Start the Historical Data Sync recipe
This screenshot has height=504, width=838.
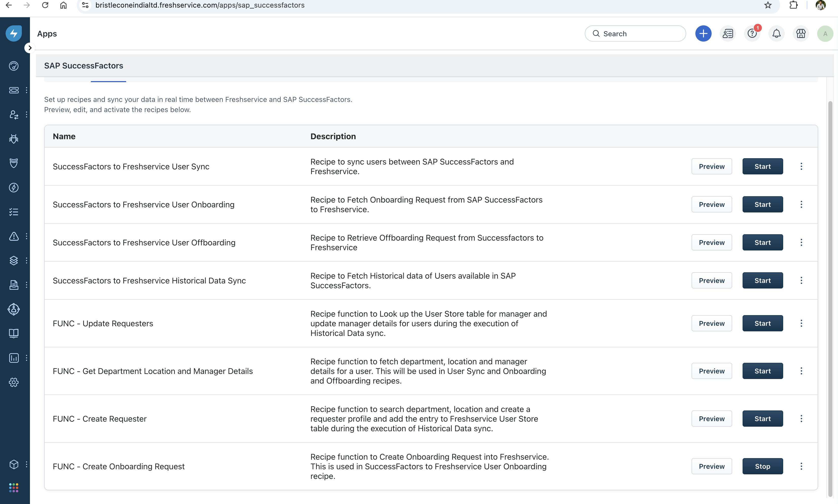pos(763,281)
